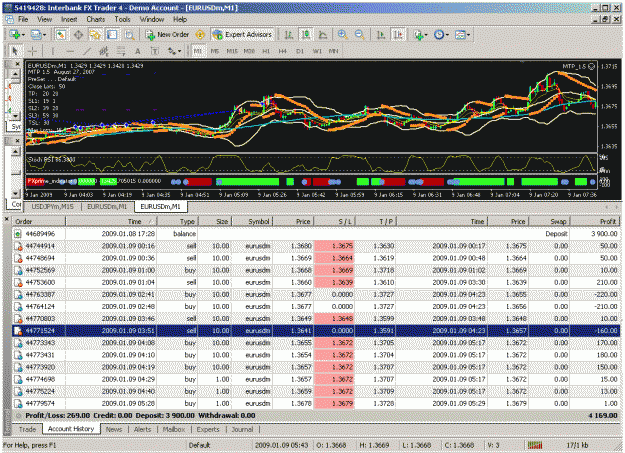Screen dimensions: 625x453
Task: Select the balance row 44689496
Action: (316, 234)
